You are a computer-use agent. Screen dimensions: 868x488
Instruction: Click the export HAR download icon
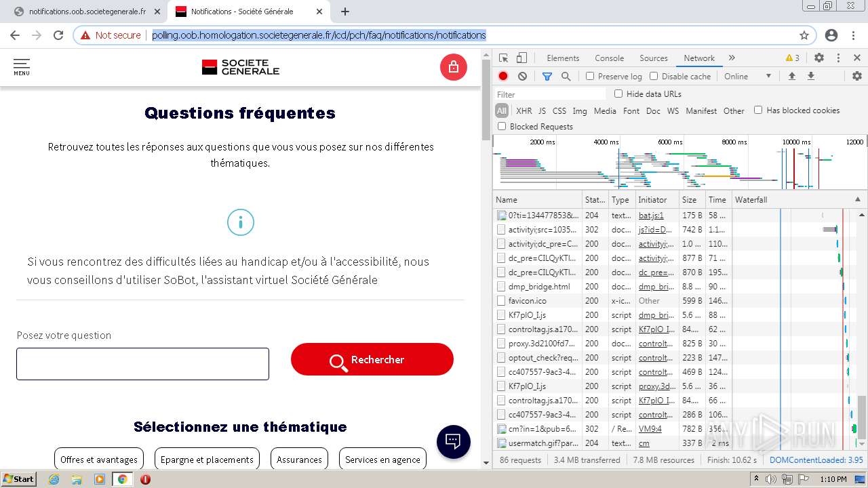(810, 77)
